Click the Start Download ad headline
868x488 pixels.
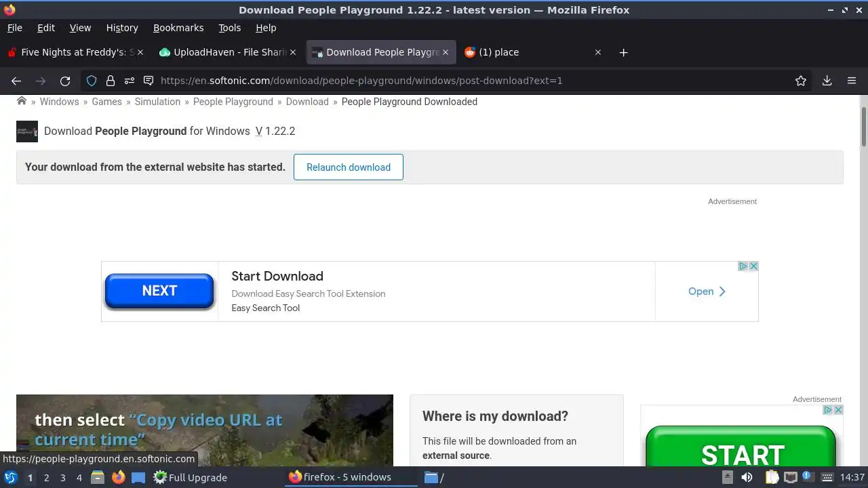tap(277, 276)
